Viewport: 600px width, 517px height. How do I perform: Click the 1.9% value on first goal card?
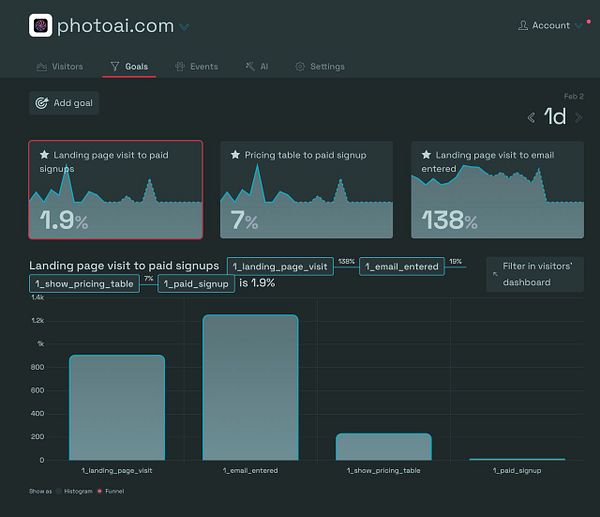click(x=64, y=220)
